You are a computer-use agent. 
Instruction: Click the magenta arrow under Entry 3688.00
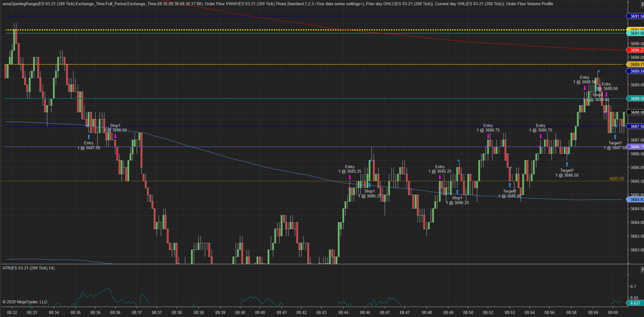(606, 95)
